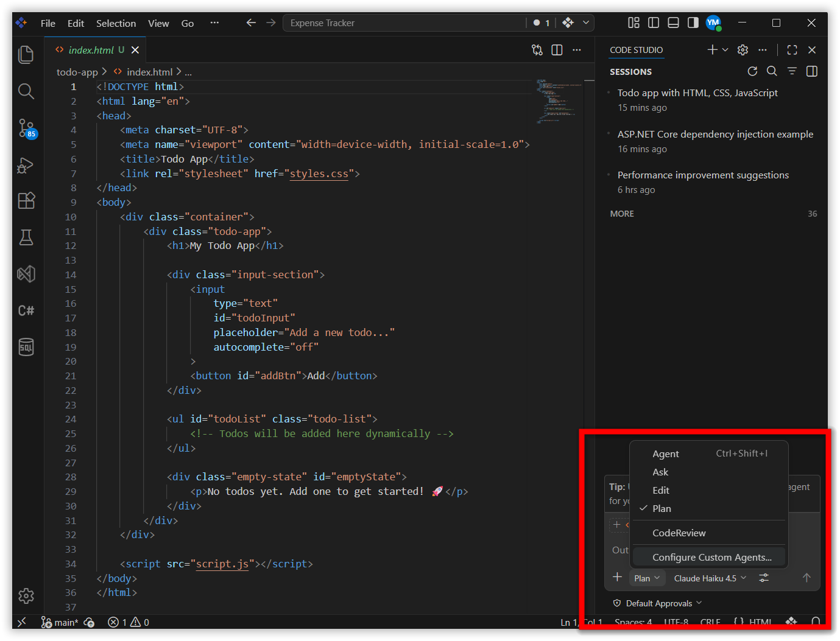Click the send arrow in chat input
Viewport: 840px width, 641px height.
[806, 578]
